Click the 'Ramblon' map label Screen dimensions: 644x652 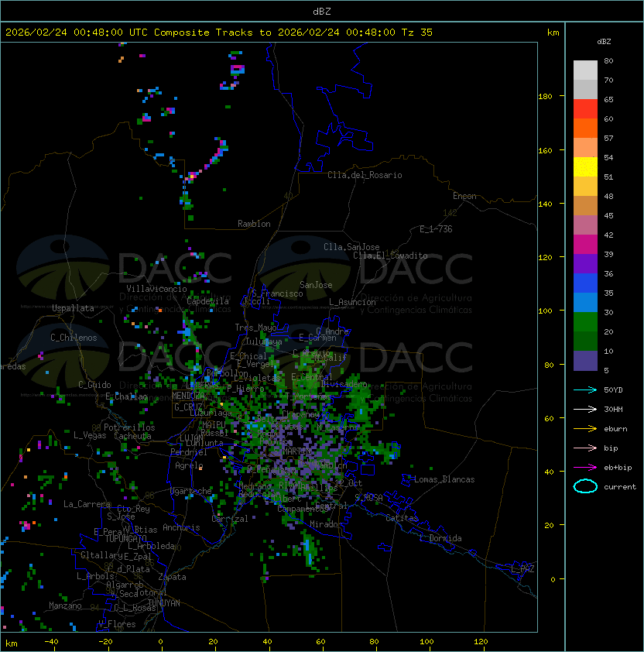coord(254,224)
